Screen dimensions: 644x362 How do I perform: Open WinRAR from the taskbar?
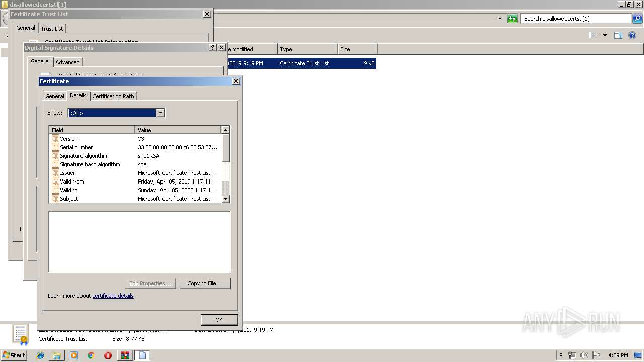tap(125, 355)
